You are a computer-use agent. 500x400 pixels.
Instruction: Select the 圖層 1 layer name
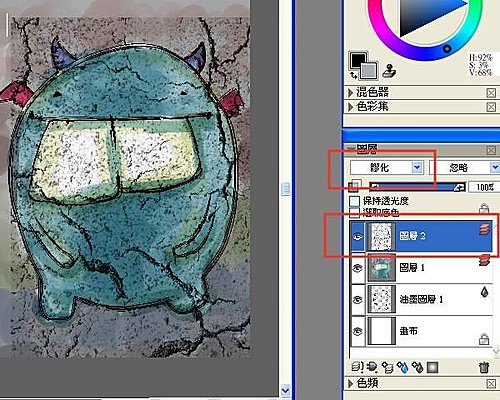[412, 268]
